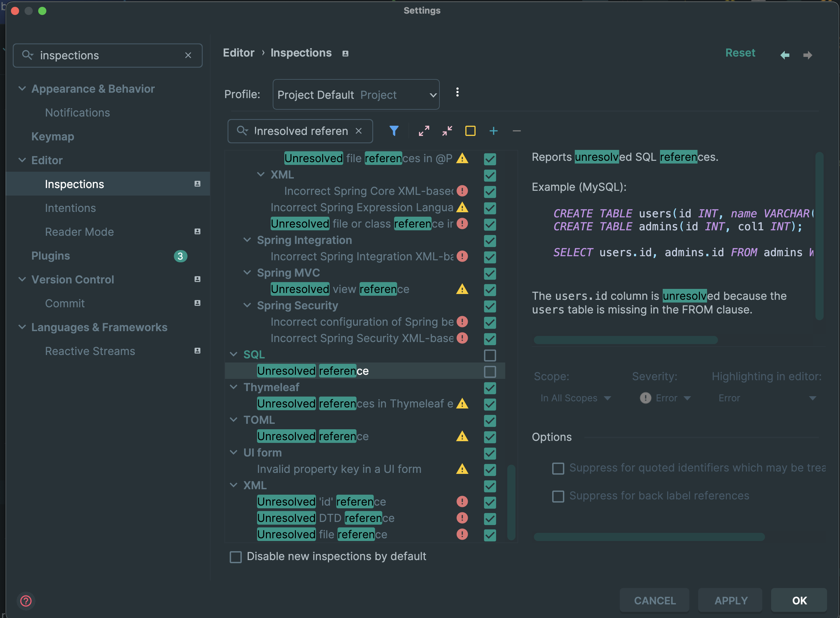Untick the Thymeleaf group checkbox
Screen dimensions: 840x618
click(x=490, y=388)
